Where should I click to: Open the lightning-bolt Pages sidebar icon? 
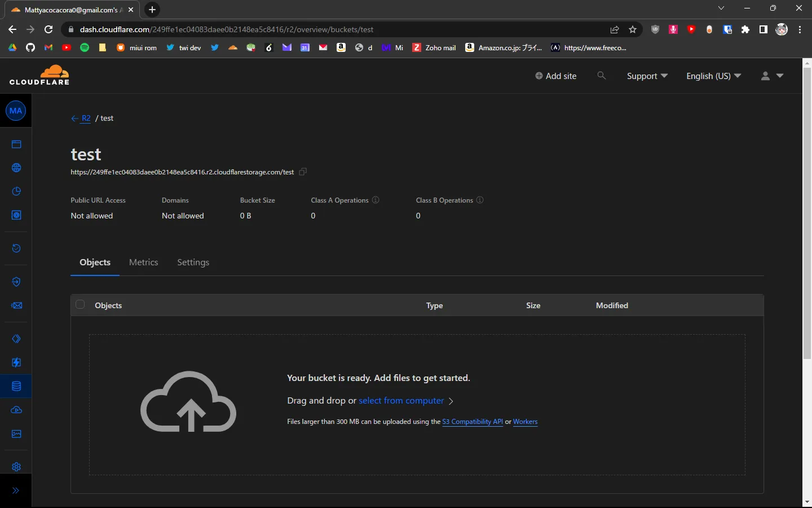click(16, 362)
